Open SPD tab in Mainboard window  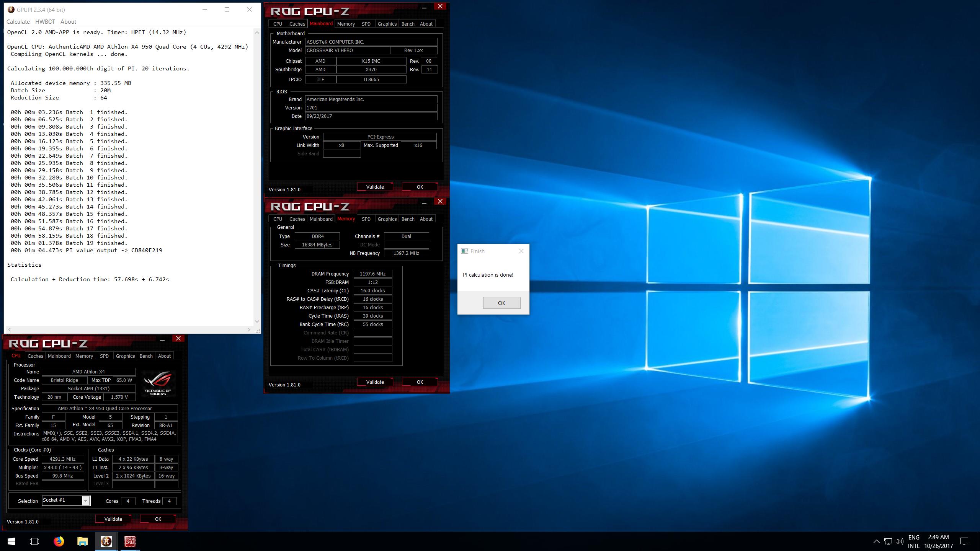pyautogui.click(x=366, y=24)
